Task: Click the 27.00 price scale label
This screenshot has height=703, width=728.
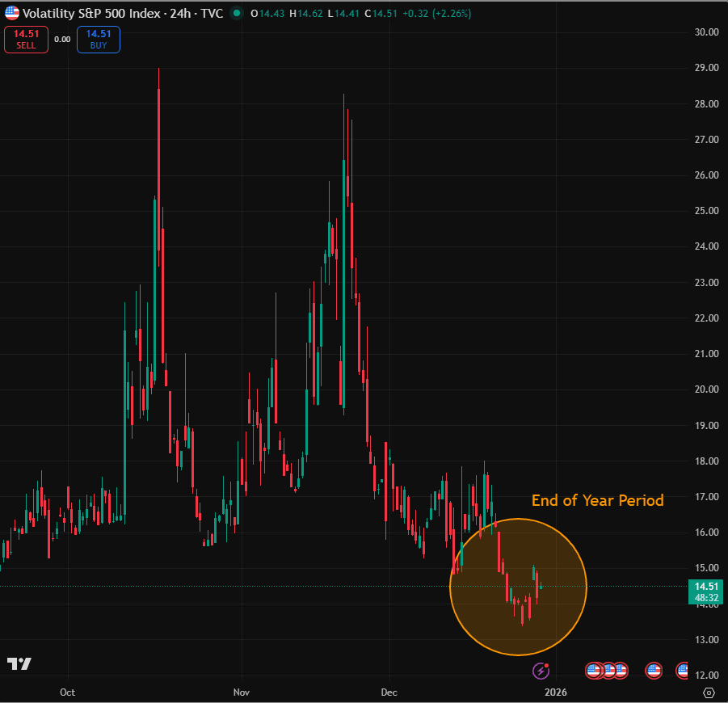Action: [x=707, y=139]
